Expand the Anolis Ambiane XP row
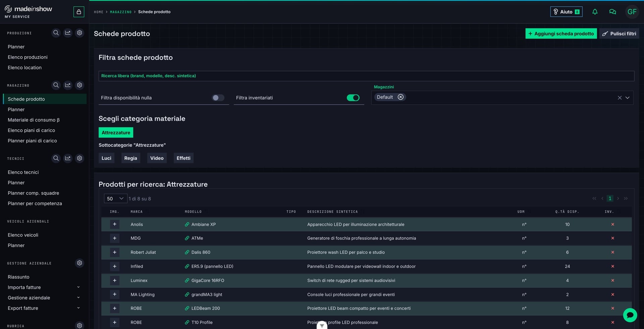The height and width of the screenshot is (329, 644). click(x=115, y=224)
